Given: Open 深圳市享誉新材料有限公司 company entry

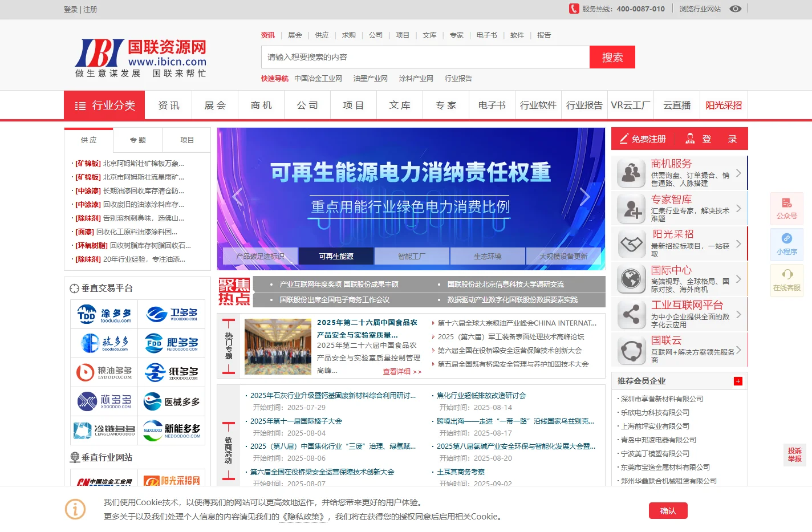Looking at the screenshot, I should pos(662,399).
